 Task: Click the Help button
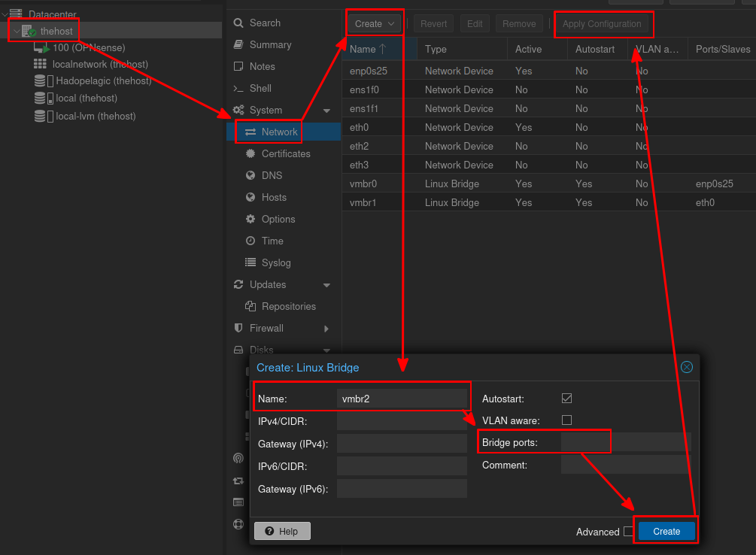click(282, 531)
